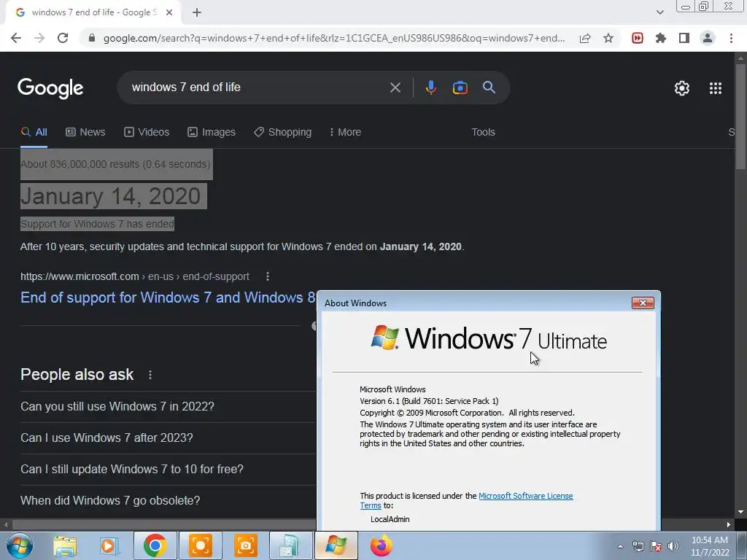Switch to the News tab

click(85, 133)
